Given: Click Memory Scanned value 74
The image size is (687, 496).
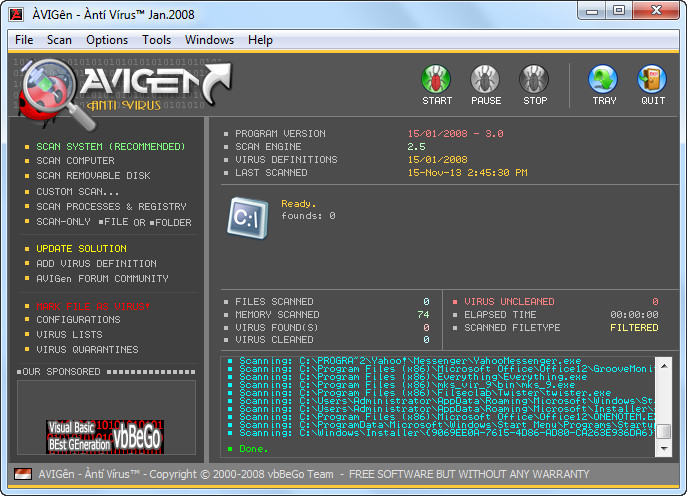Looking at the screenshot, I should tap(423, 315).
